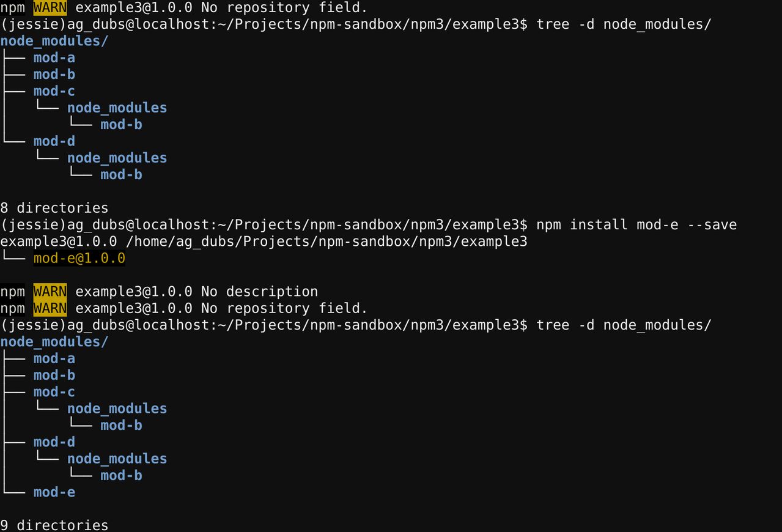This screenshot has width=782, height=532.
Task: Click the "9 directories" summary line
Action: coord(54,525)
